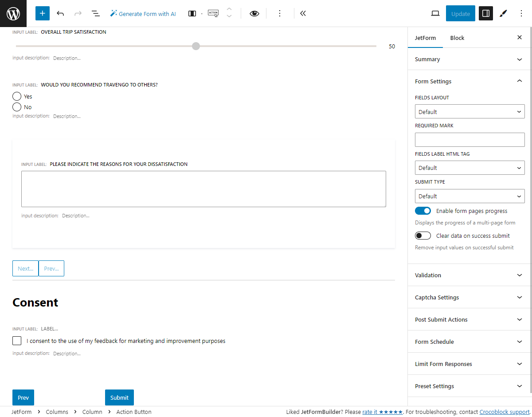Expand Post Submit Actions panel
The width and height of the screenshot is (532, 417).
[469, 319]
